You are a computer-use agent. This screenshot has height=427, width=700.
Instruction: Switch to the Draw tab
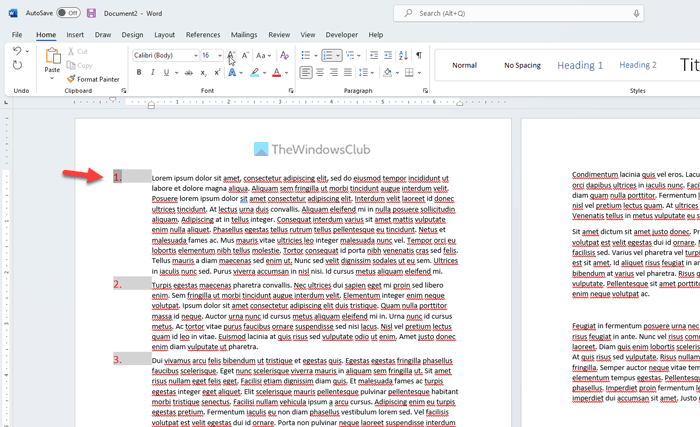tap(103, 35)
